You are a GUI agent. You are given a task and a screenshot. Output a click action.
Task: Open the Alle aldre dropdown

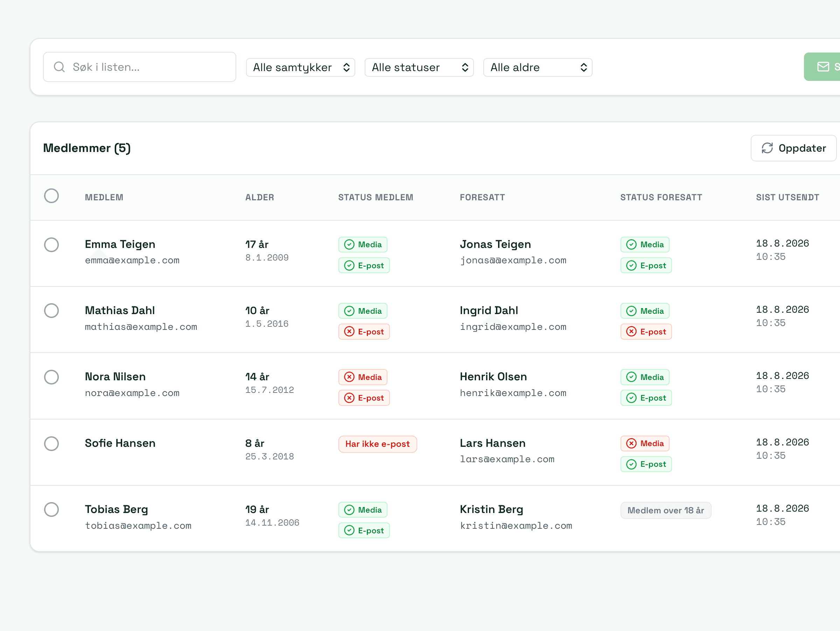(538, 68)
